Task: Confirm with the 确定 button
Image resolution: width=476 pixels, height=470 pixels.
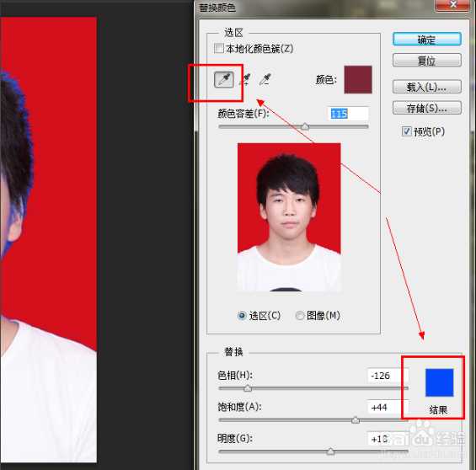Action: point(427,40)
